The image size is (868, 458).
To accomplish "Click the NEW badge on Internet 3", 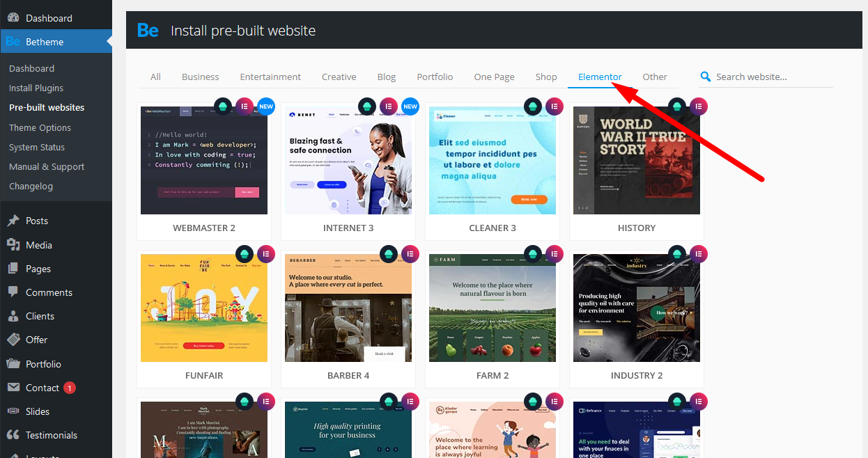I will pyautogui.click(x=410, y=106).
